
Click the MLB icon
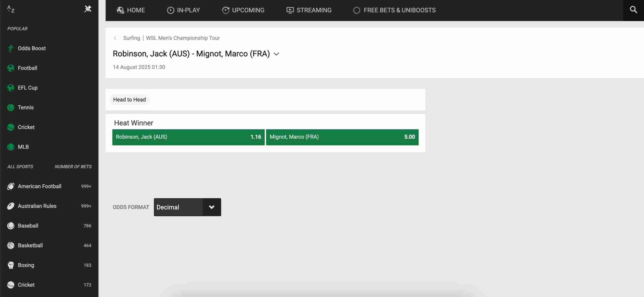click(x=11, y=147)
